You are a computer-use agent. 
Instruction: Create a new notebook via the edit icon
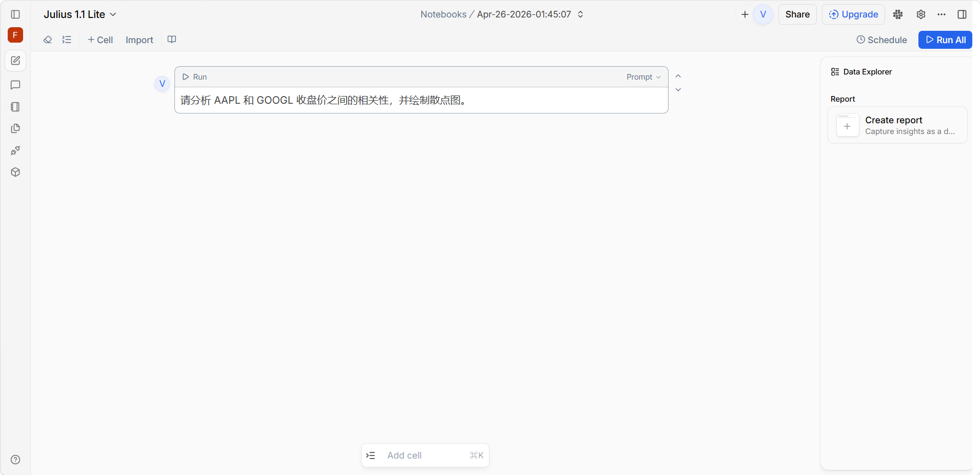[15, 61]
